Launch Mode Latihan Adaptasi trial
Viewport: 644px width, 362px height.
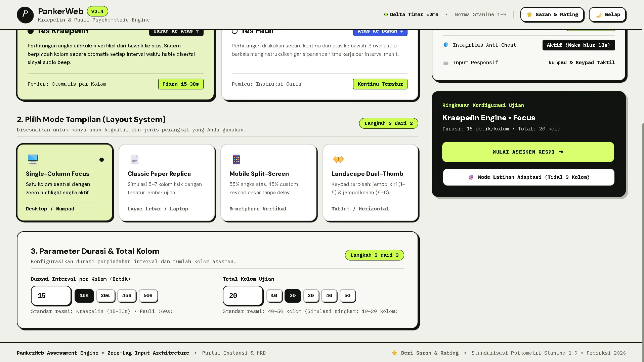click(x=528, y=177)
